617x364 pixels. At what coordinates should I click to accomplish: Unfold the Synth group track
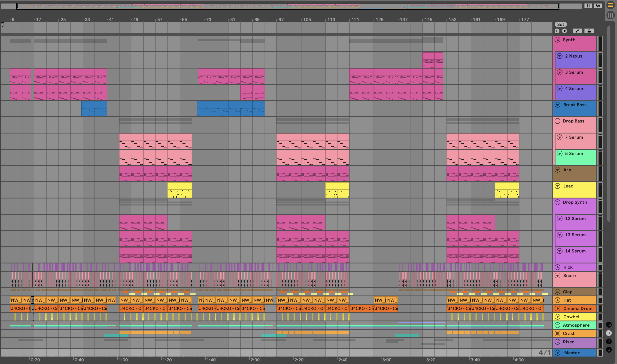coord(557,40)
